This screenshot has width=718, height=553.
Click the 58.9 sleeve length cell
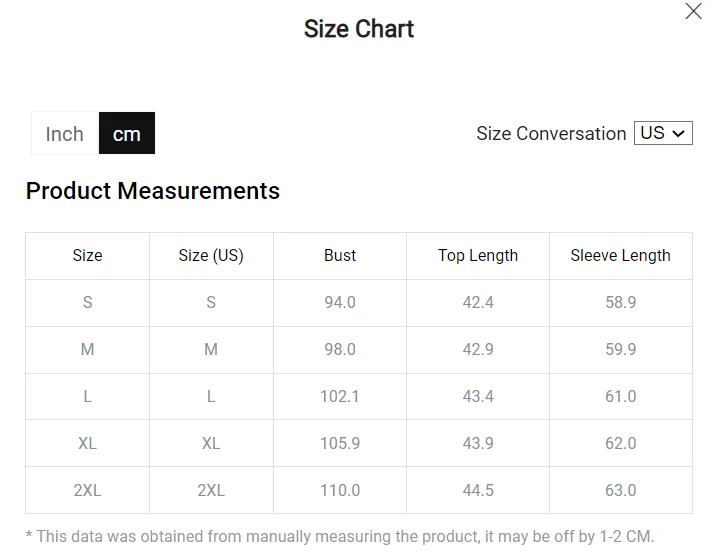(x=621, y=303)
